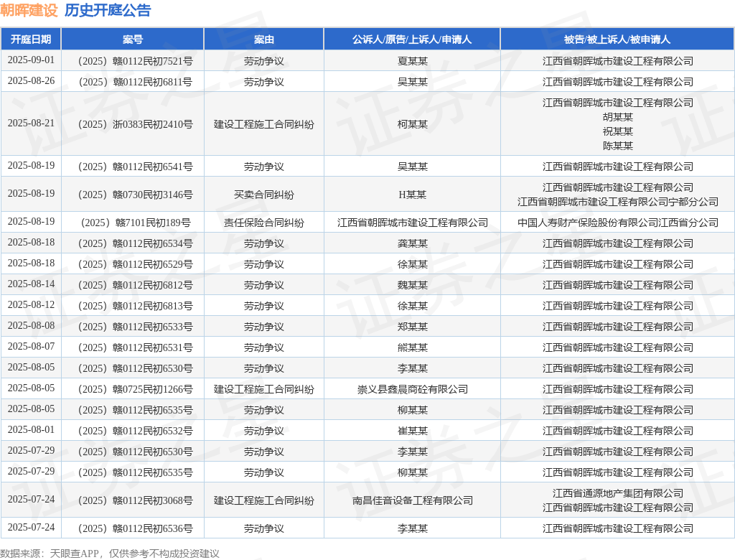The width and height of the screenshot is (735, 560).
Task: Click case number (2025)赣0112民初6534号
Action: 135,243
